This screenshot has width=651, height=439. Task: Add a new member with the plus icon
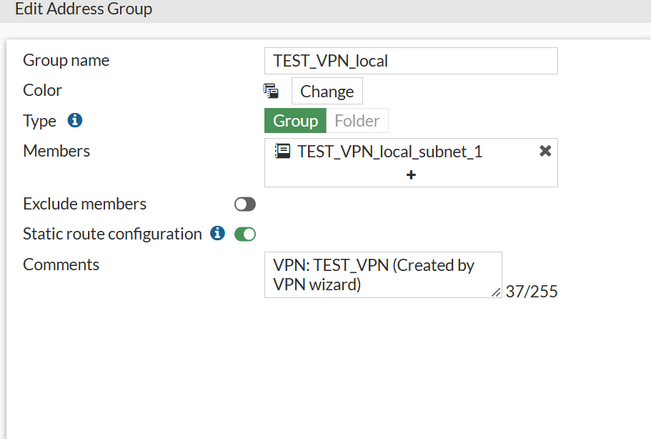(411, 174)
